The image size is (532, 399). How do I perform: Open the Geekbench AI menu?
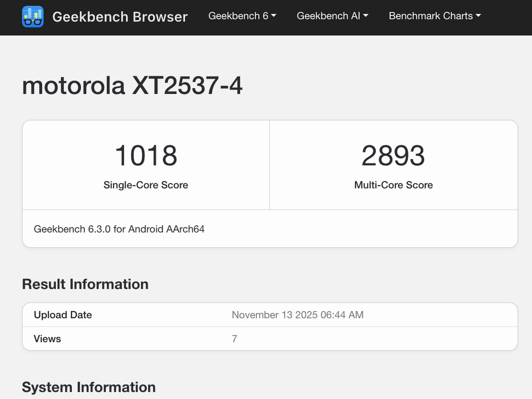329,16
